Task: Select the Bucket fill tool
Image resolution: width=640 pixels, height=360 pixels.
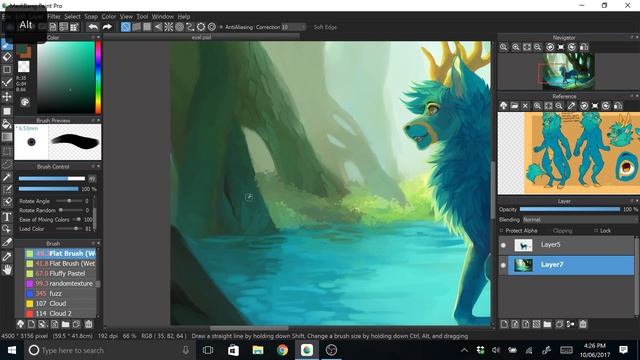Action: [x=7, y=124]
